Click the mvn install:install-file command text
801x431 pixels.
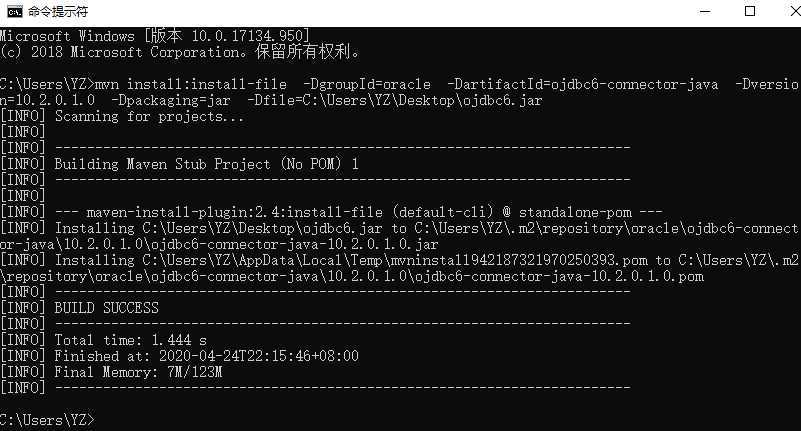coord(191,84)
